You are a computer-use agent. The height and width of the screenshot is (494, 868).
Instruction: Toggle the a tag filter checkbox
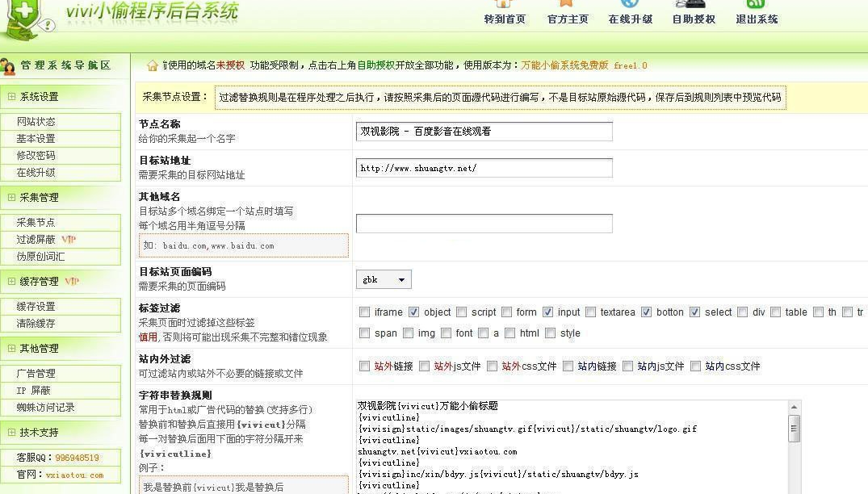coord(484,333)
